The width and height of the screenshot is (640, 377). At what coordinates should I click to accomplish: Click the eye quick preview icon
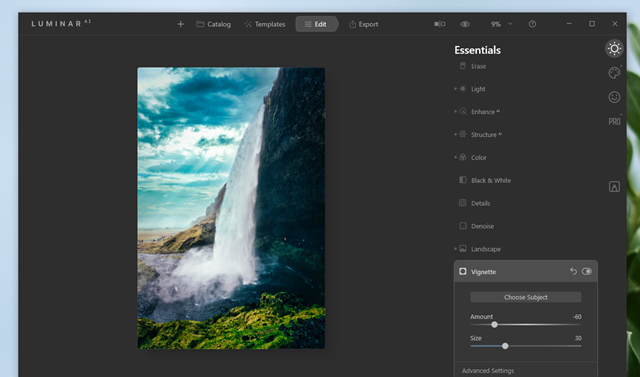click(x=465, y=24)
